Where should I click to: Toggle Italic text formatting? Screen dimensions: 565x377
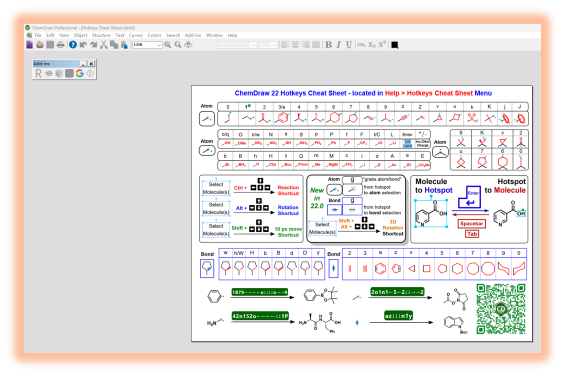[x=339, y=45]
